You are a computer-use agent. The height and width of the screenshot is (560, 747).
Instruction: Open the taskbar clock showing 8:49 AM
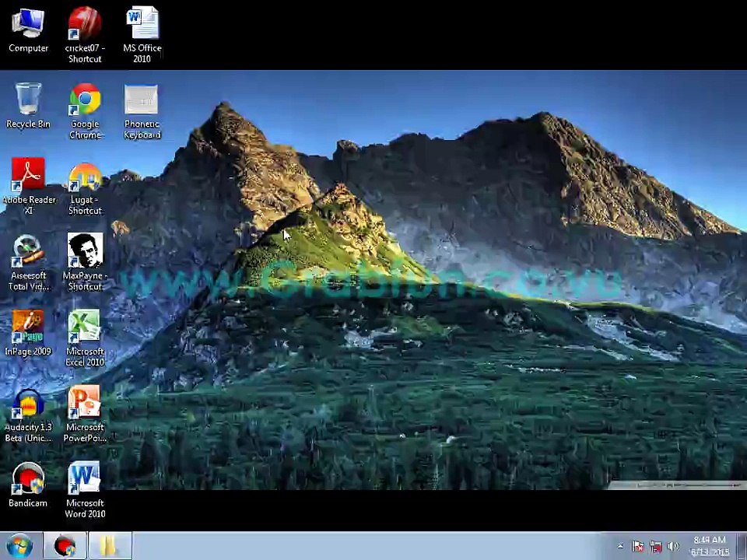(x=710, y=546)
